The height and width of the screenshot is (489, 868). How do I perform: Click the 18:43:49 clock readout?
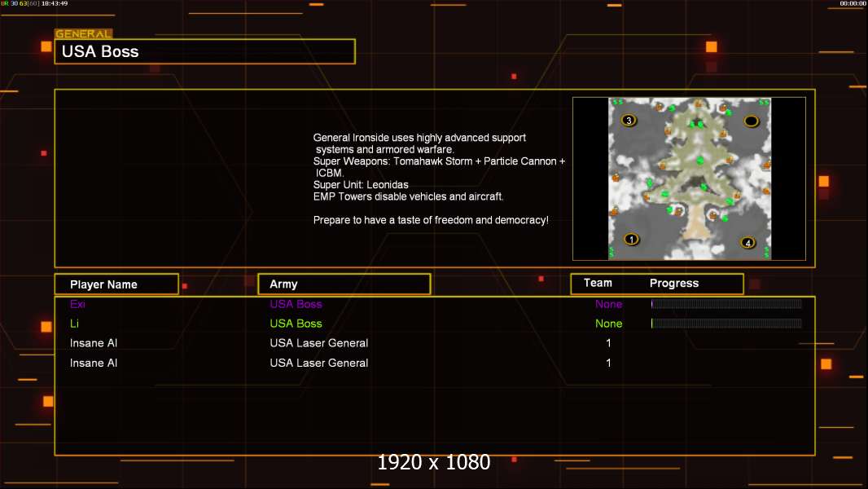pos(55,3)
